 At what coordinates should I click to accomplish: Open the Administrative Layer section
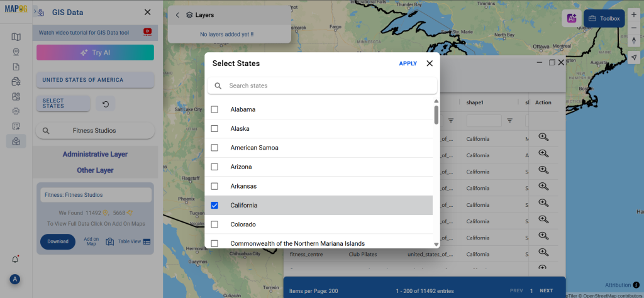(95, 154)
